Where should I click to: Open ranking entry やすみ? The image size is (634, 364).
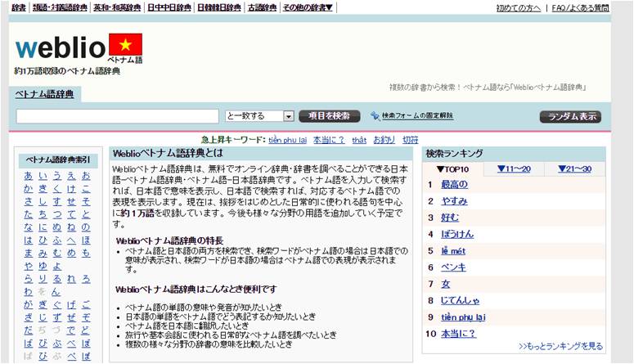454,201
